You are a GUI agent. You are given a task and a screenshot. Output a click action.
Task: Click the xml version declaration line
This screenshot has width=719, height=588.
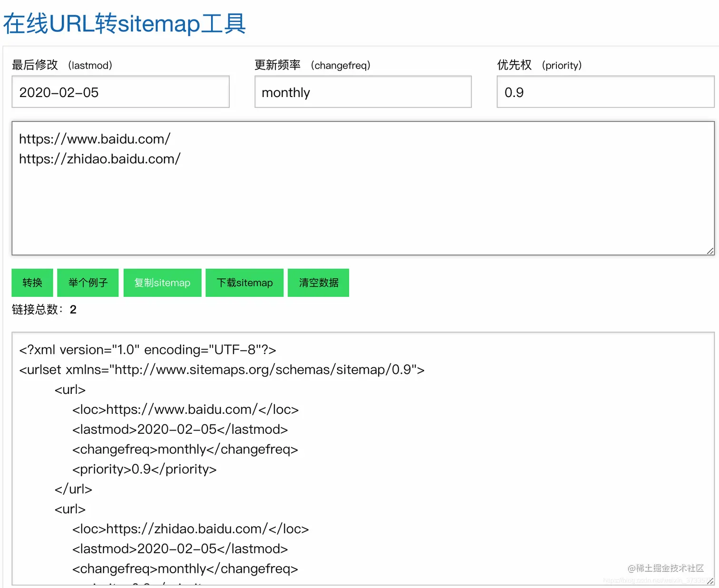147,350
